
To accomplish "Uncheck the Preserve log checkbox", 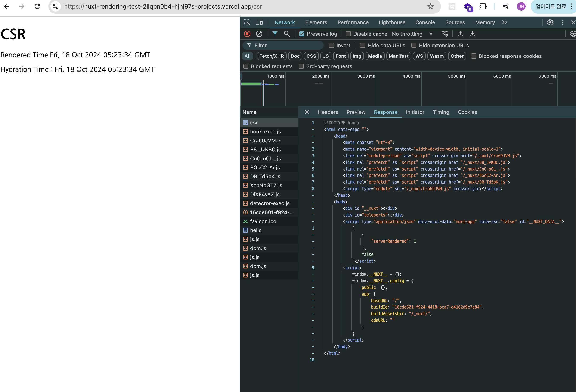I will (302, 34).
